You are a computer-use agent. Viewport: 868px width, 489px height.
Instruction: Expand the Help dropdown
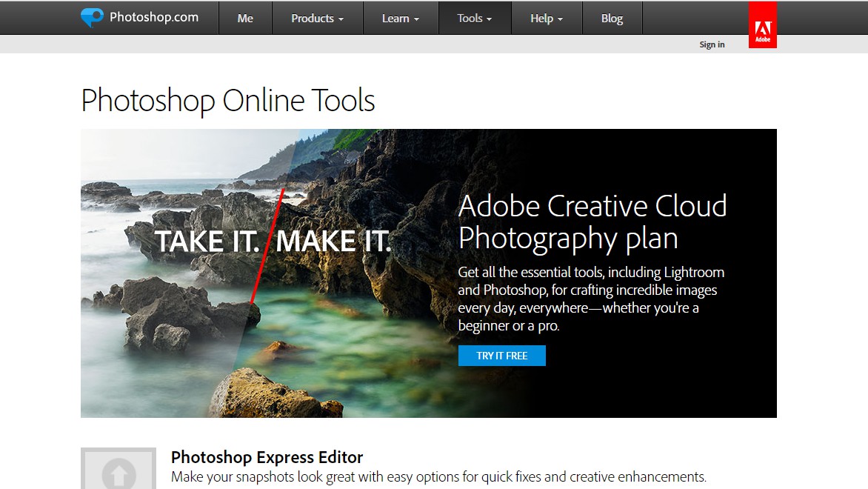click(x=547, y=18)
